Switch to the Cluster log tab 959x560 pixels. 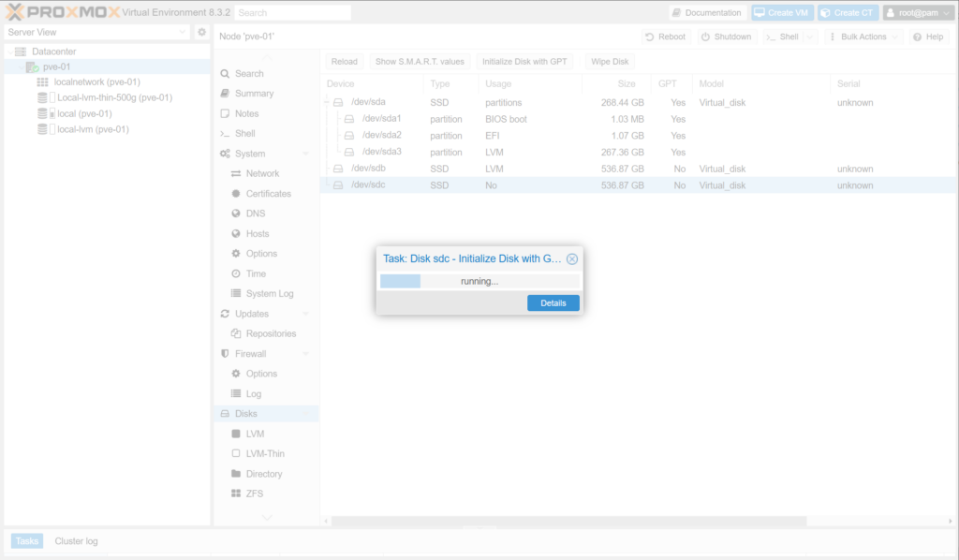click(76, 541)
